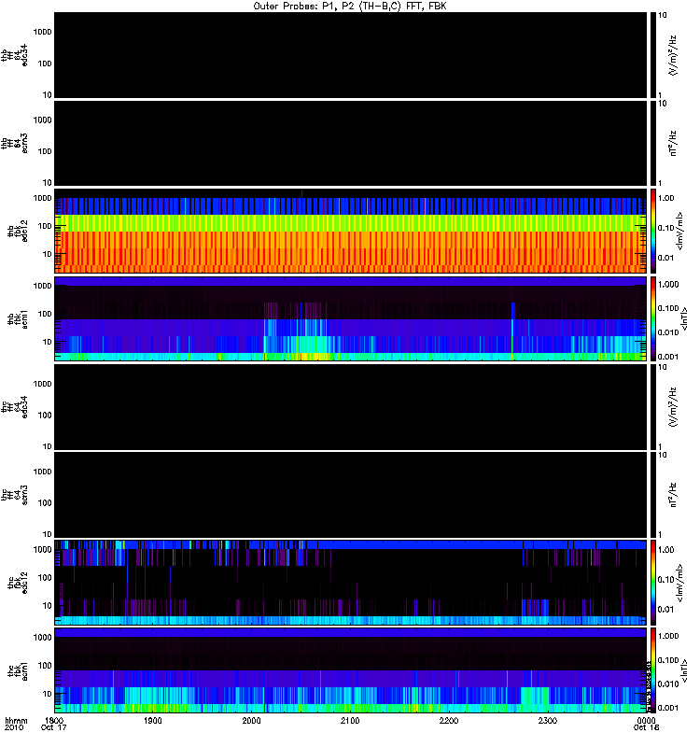
Task: Click the thb fbk scm1 spectrogram panel
Action: pos(350,318)
